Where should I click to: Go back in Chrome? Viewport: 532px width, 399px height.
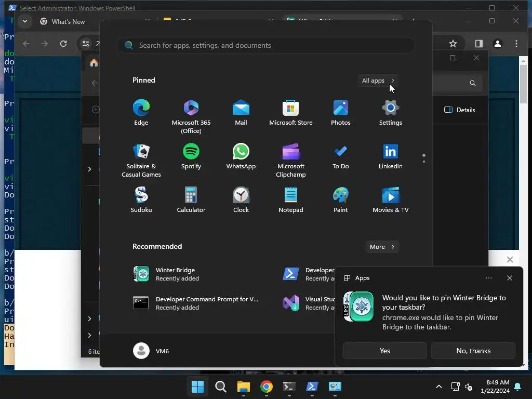coord(26,44)
